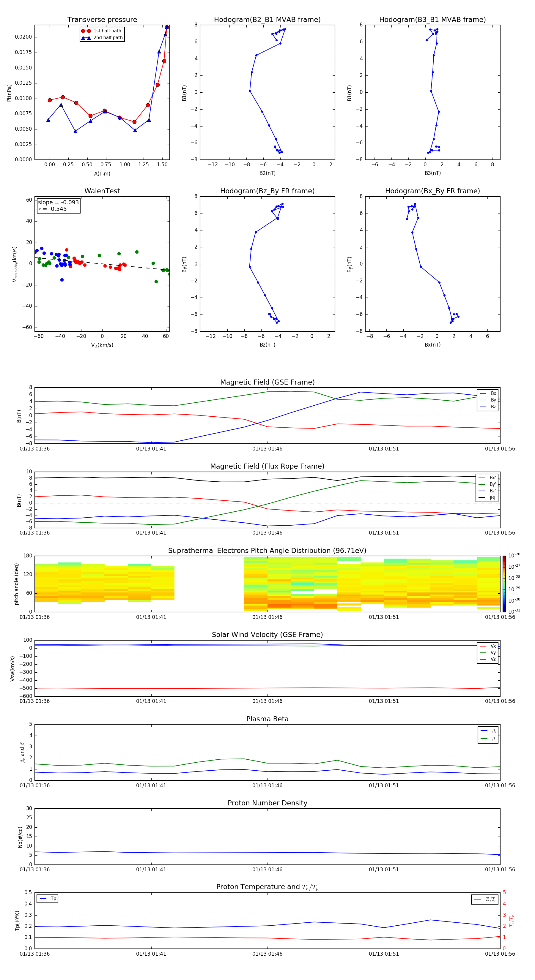Click the 'A(T·m)' x-axis label
535x980 pixels.
click(x=102, y=174)
